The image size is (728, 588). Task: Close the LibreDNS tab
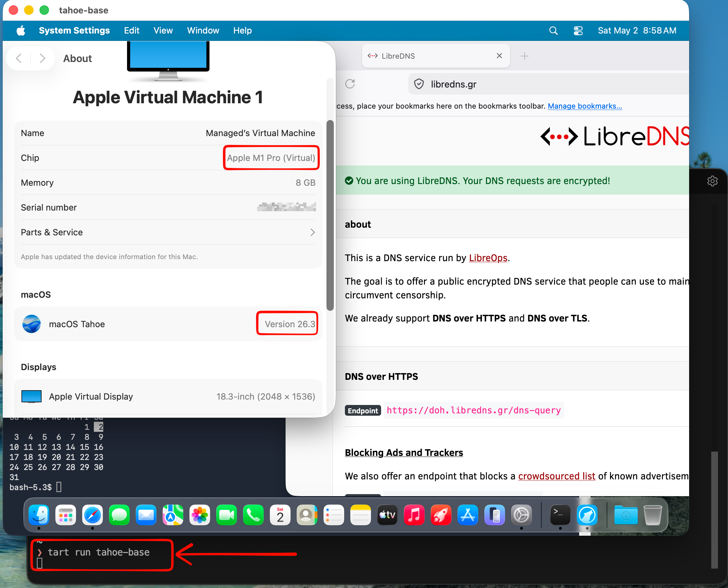coord(499,56)
